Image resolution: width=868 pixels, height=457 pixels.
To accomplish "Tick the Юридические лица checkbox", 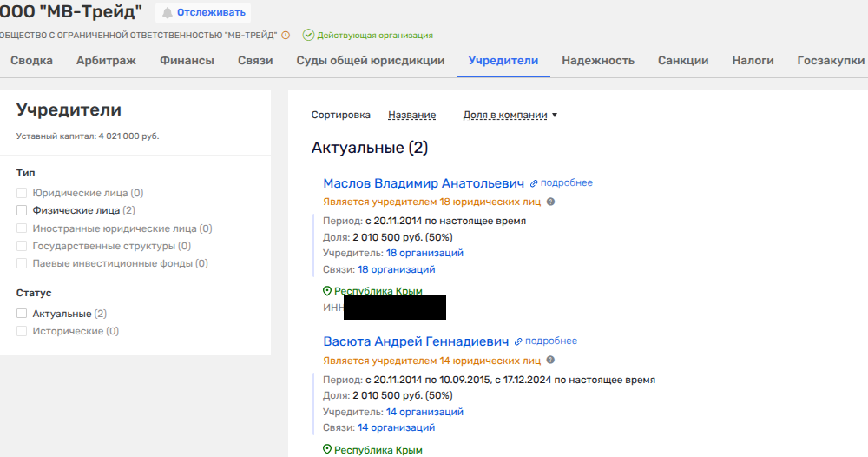I will (x=22, y=193).
